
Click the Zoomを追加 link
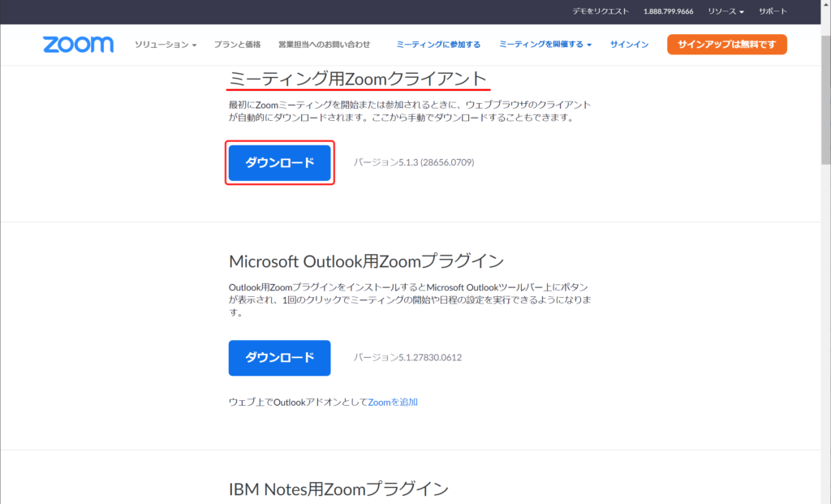pos(393,403)
